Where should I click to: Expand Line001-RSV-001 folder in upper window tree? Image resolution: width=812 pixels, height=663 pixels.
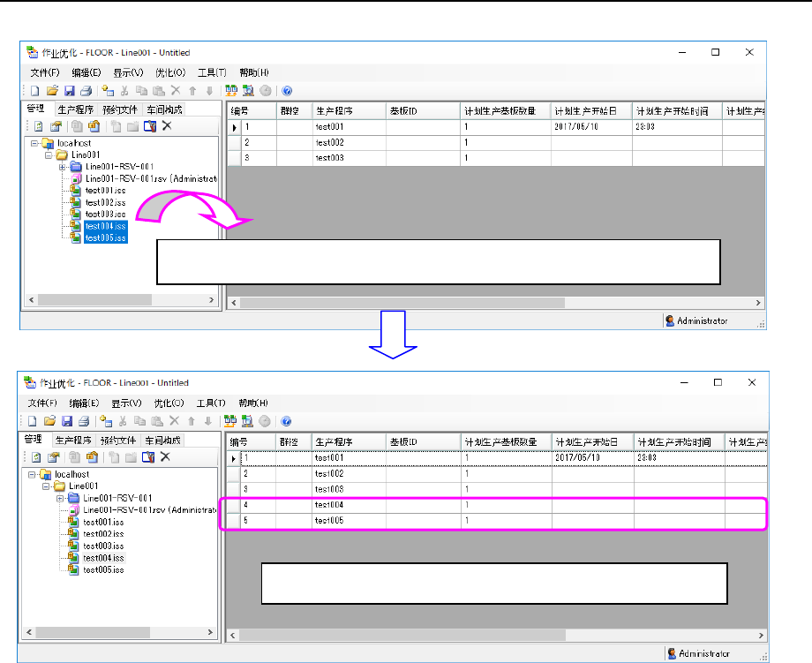click(62, 167)
